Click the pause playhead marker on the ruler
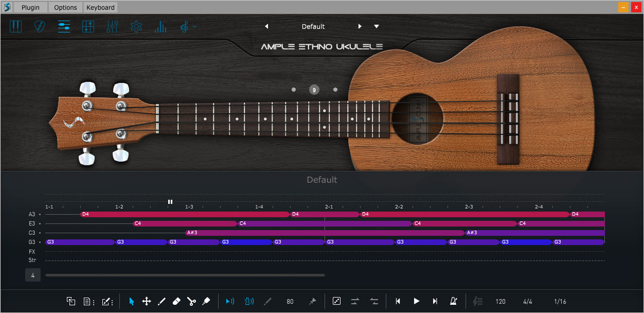 click(170, 202)
